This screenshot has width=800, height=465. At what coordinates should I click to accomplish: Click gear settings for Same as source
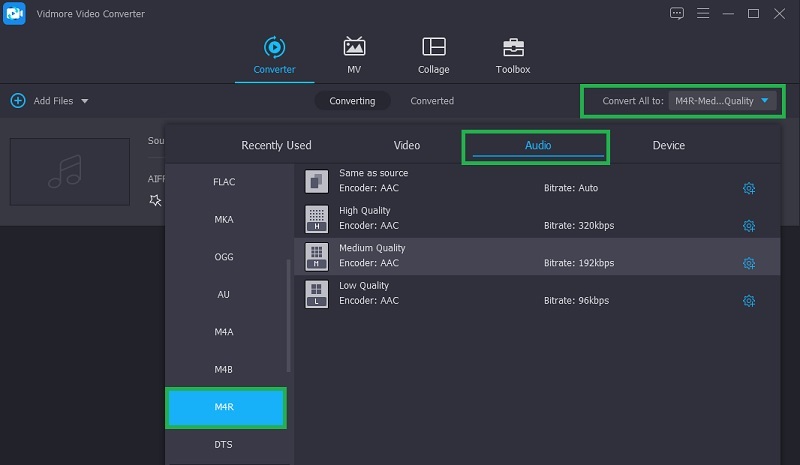[748, 188]
